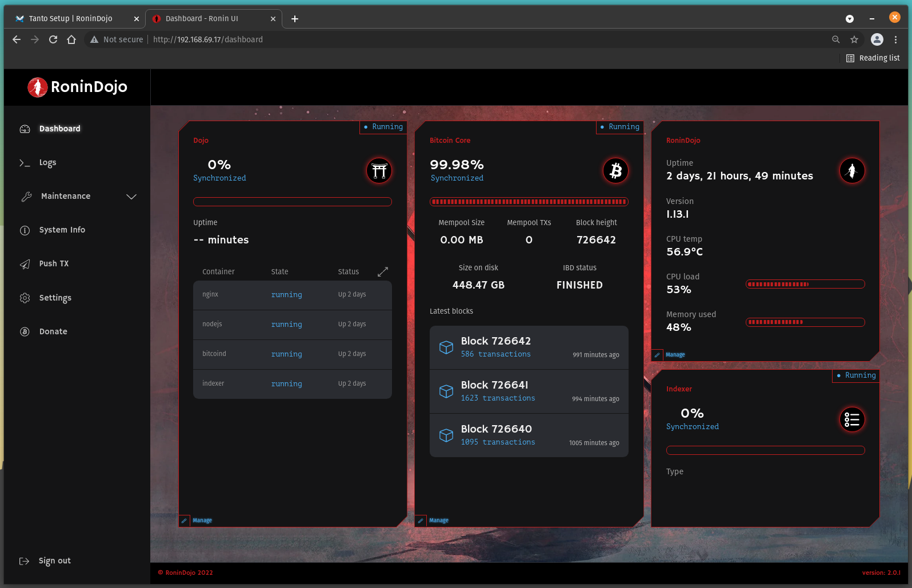Click Manage link on Bitcoin Core card
Viewport: 912px width, 588px height.
tap(439, 521)
